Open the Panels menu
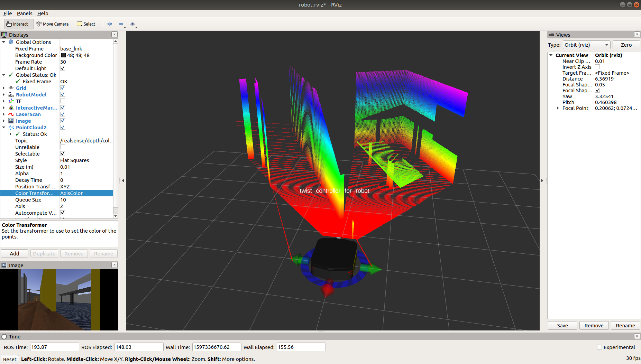641x364 pixels. pos(25,13)
